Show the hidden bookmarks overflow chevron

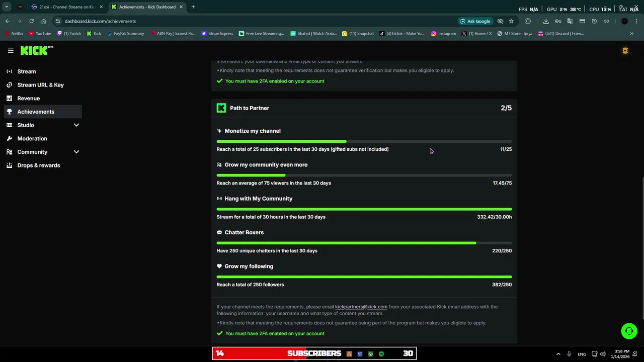[x=632, y=34]
